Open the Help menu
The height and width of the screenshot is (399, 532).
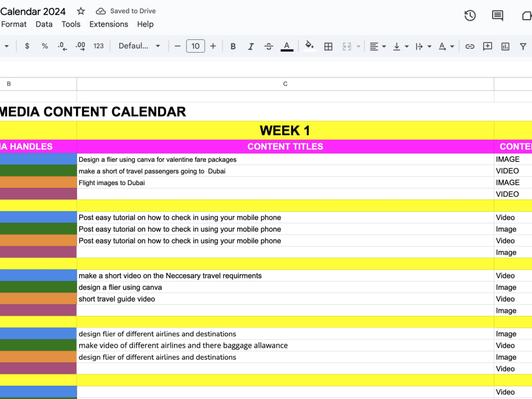coord(145,24)
